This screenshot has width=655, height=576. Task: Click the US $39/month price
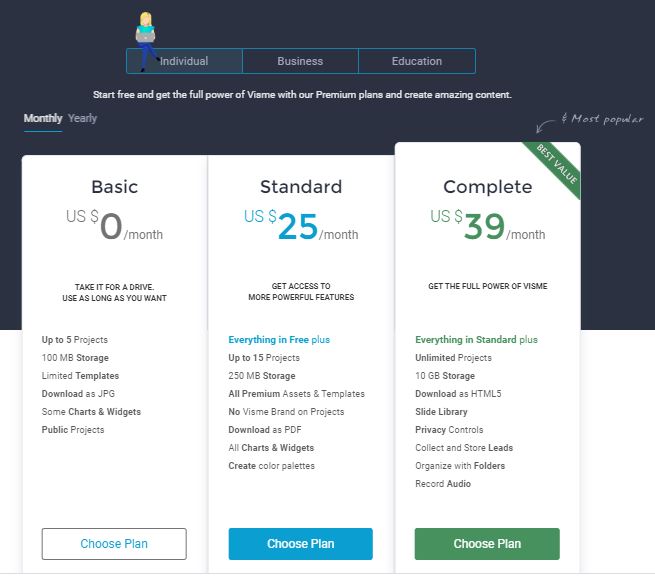click(487, 226)
